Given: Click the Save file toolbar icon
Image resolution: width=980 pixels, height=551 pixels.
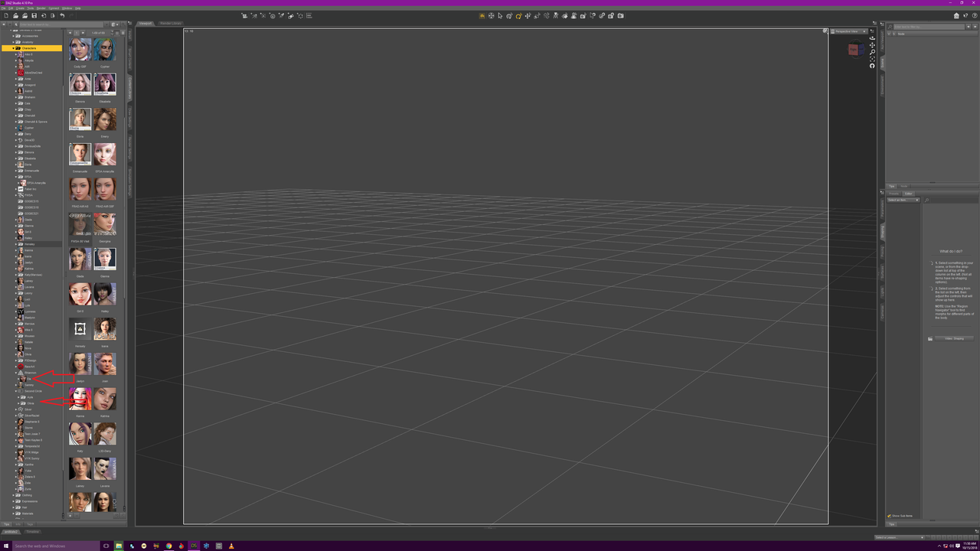Looking at the screenshot, I should 34,15.
